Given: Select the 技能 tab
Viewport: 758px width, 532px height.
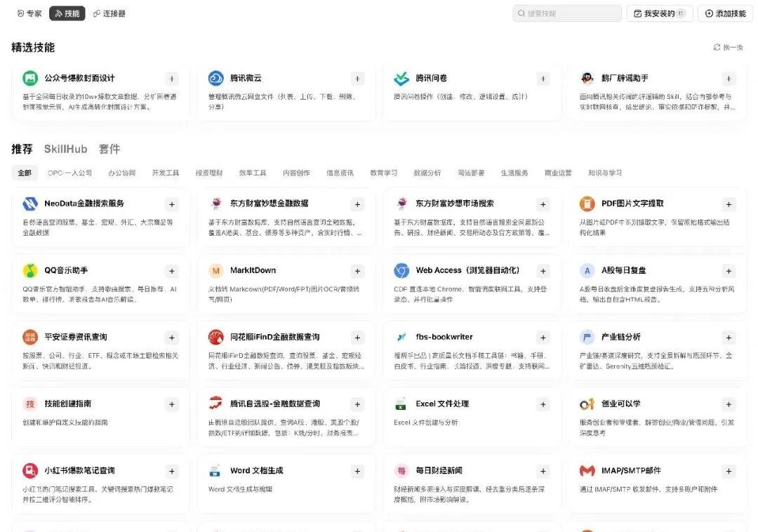Looking at the screenshot, I should 67,13.
